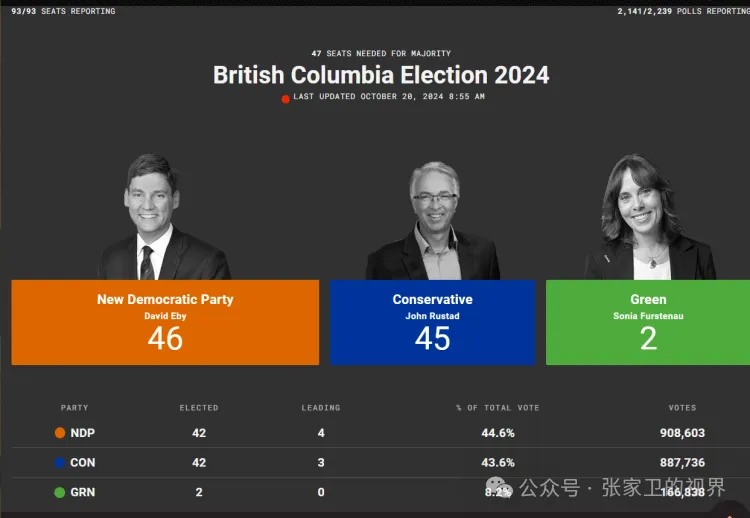Select the orange New Democratic Party card
The image size is (750, 518).
[x=165, y=322]
